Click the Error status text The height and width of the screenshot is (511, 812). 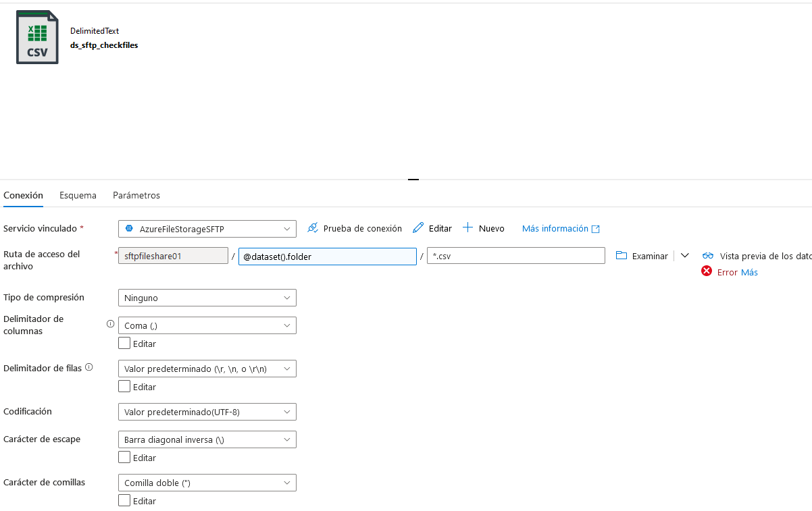728,272
